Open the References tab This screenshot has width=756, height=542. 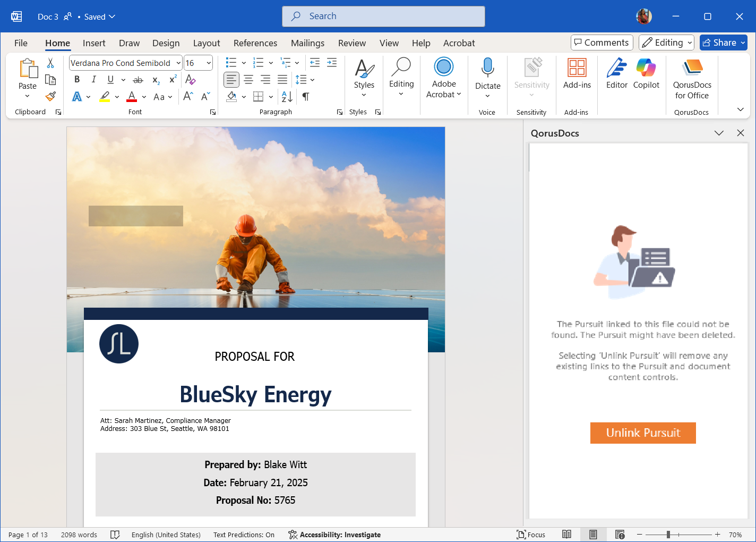tap(255, 43)
